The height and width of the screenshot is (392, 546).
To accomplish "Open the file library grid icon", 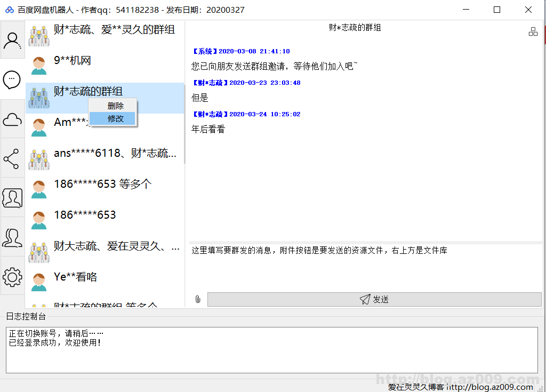I will pyautogui.click(x=533, y=31).
